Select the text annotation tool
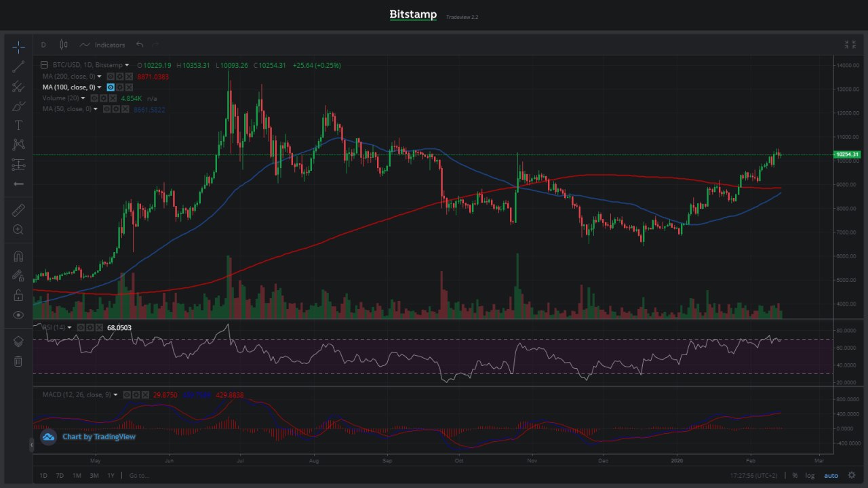The width and height of the screenshot is (868, 488). [18, 125]
